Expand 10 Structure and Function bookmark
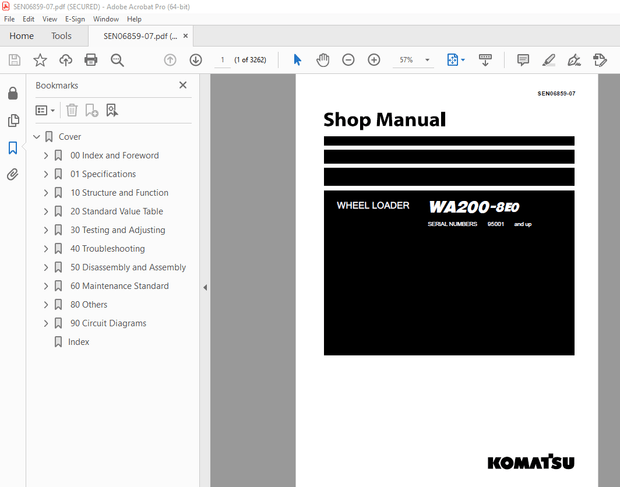This screenshot has width=620, height=487. [x=46, y=193]
